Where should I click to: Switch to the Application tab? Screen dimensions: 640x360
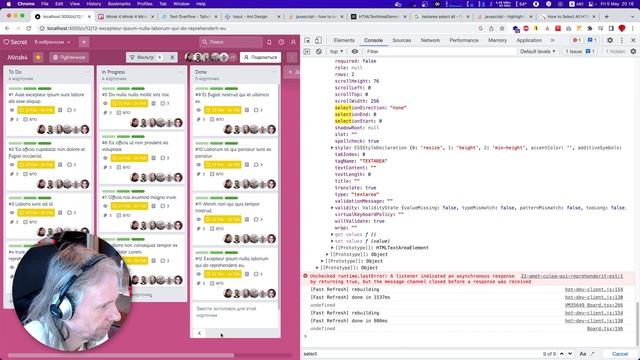click(529, 40)
